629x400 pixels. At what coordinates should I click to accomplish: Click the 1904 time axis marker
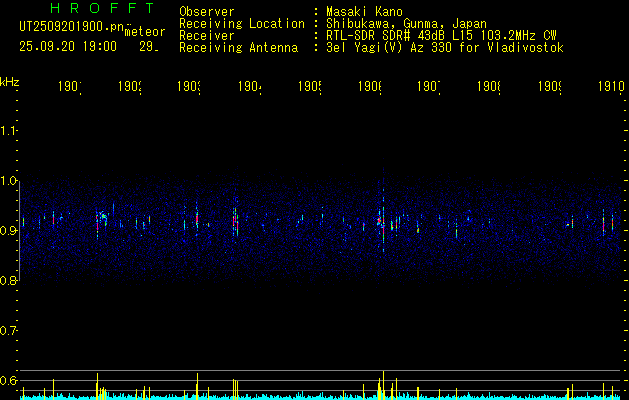pos(250,86)
